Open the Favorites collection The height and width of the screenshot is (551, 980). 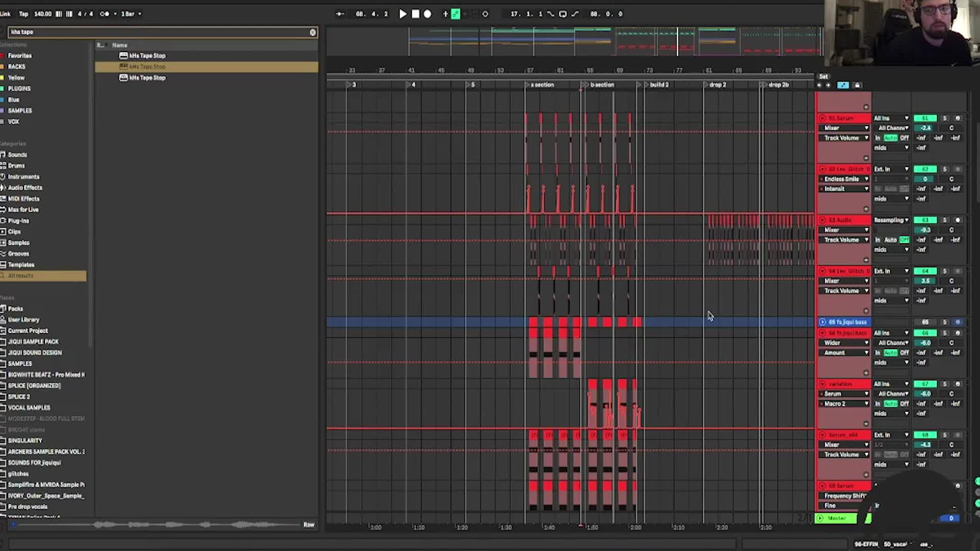pyautogui.click(x=20, y=56)
